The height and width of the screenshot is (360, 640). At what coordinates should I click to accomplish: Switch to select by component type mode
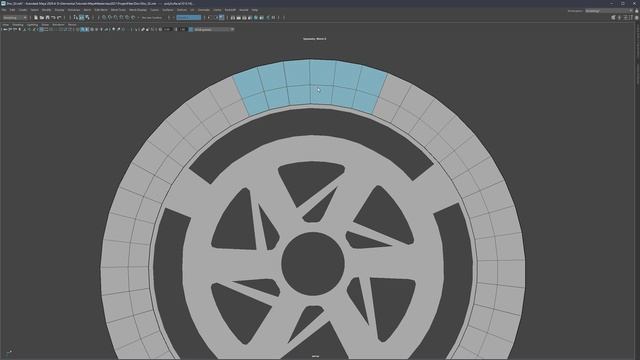(x=87, y=18)
